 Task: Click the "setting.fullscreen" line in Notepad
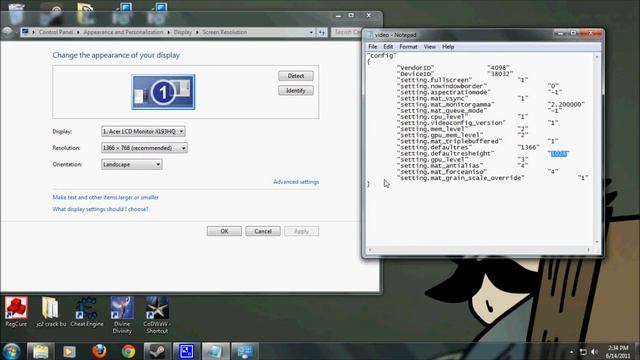tap(434, 80)
